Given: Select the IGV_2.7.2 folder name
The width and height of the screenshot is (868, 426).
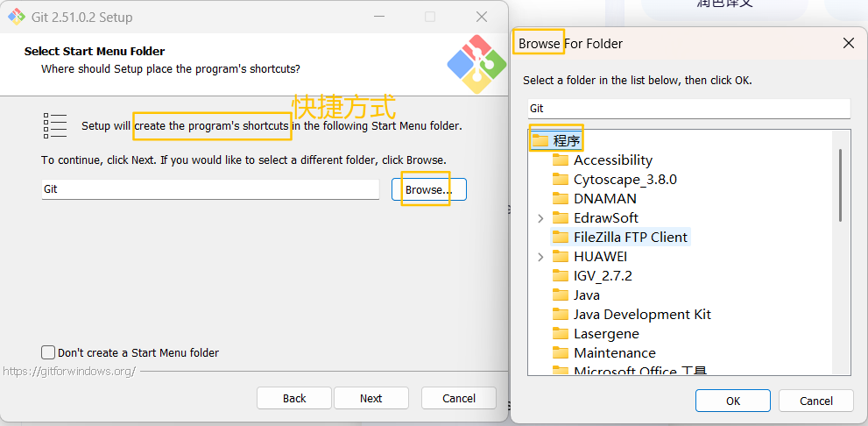Looking at the screenshot, I should [x=603, y=275].
